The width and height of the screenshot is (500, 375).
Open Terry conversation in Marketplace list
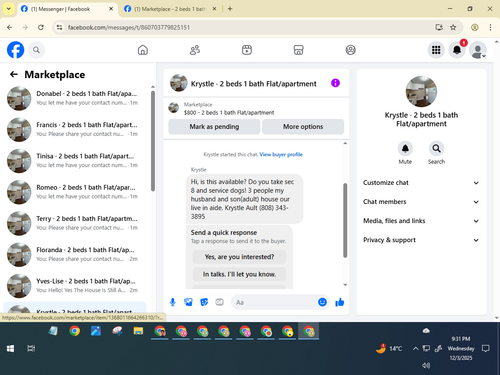tap(75, 223)
